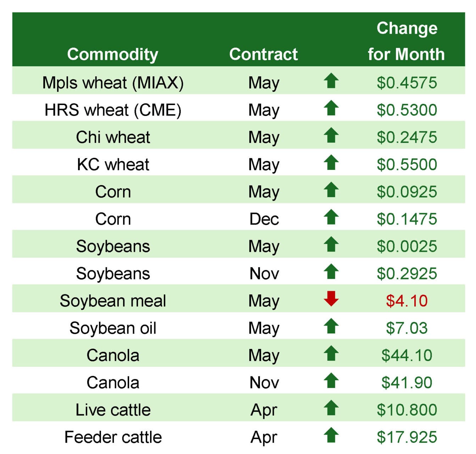Click the Change for Month header

[406, 41]
